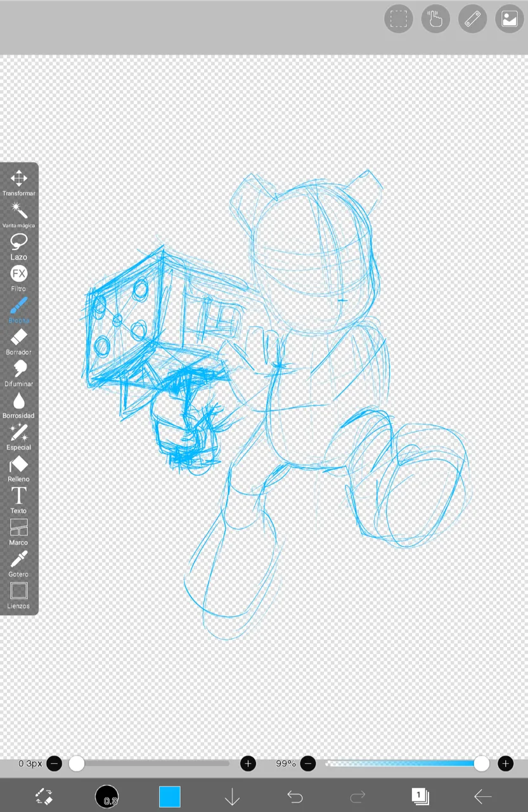Pick the Gotero eyedropper tool

pos(19,563)
